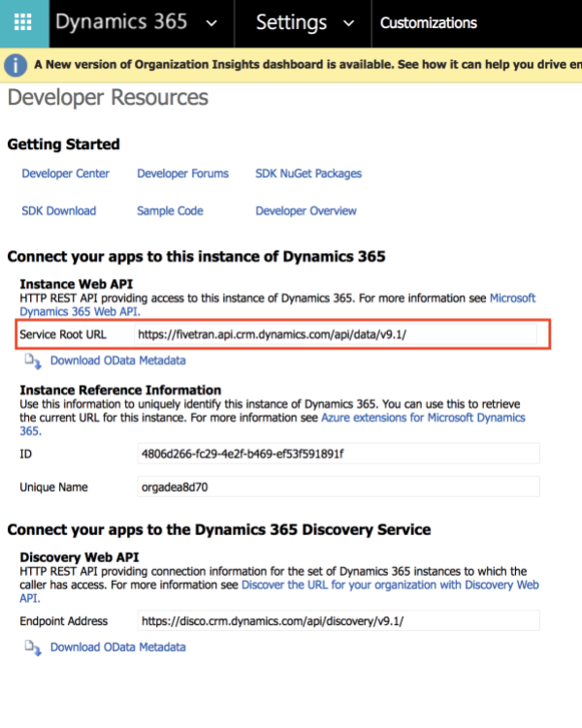Image resolution: width=582 pixels, height=728 pixels.
Task: Click download icon beside Discovery Web API metadata
Action: [33, 648]
